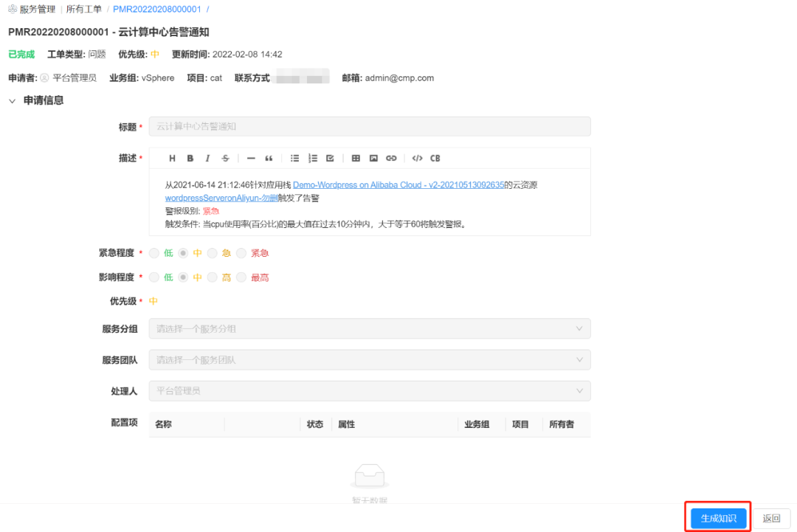
Task: Set 紧急程度 to 低
Action: pyautogui.click(x=154, y=255)
